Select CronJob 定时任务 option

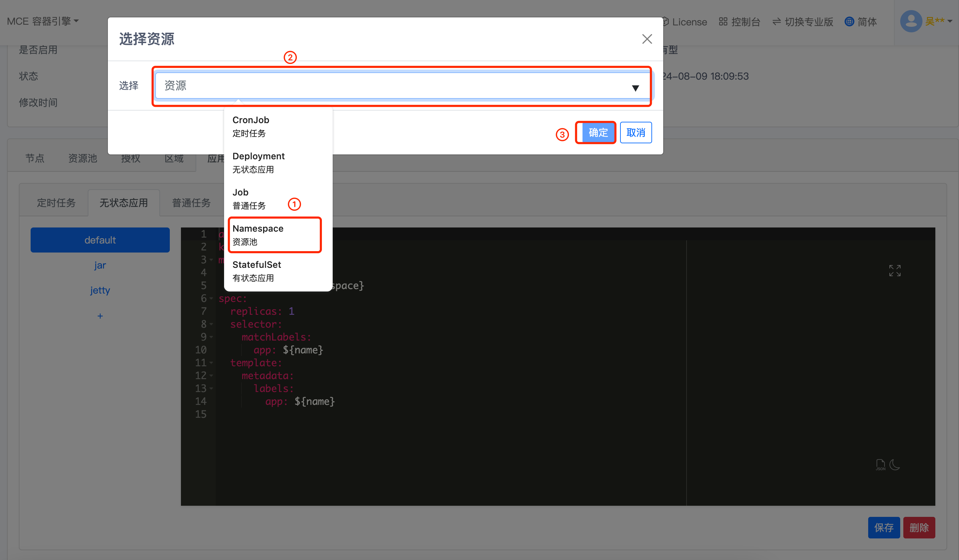click(x=278, y=126)
